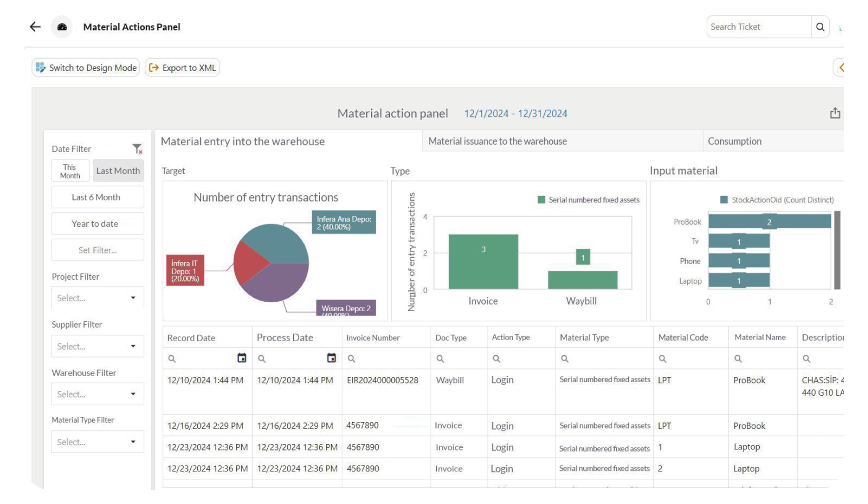Click Switch to Design Mode button
The width and height of the screenshot is (868, 504).
point(86,67)
